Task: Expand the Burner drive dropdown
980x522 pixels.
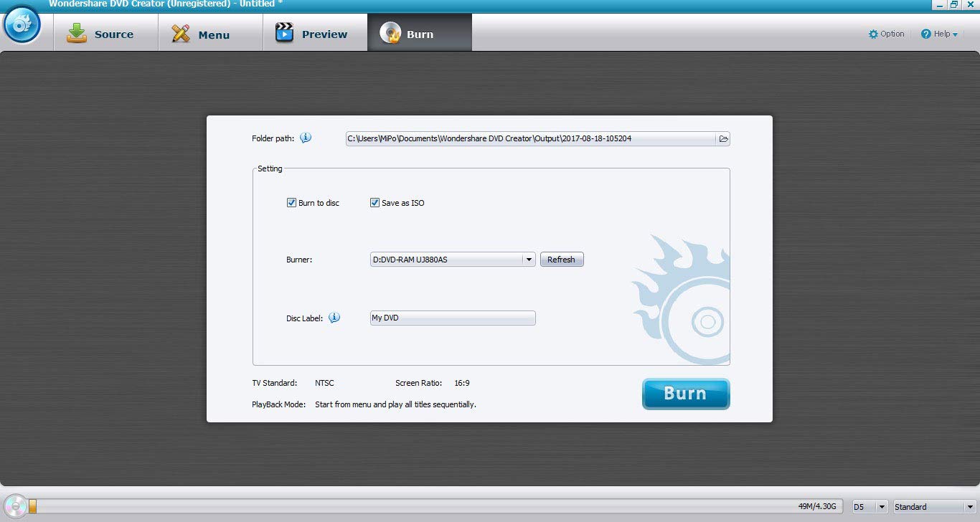Action: 529,260
